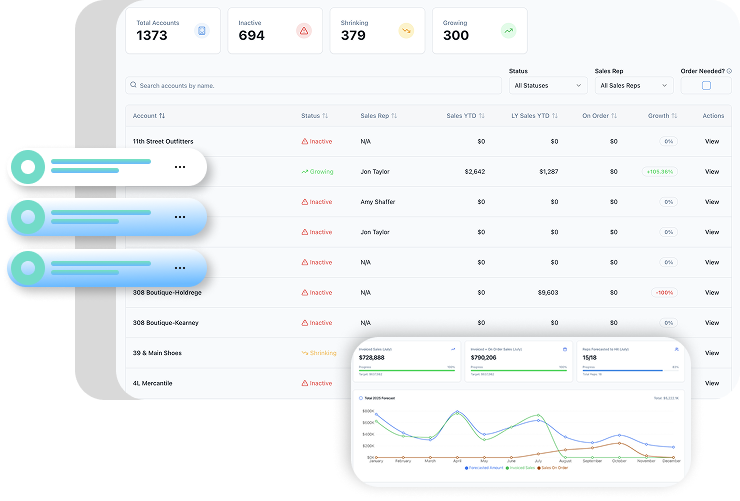The image size is (740, 501).
Task: Click sort icon beside Sales YTD column
Action: coord(481,116)
